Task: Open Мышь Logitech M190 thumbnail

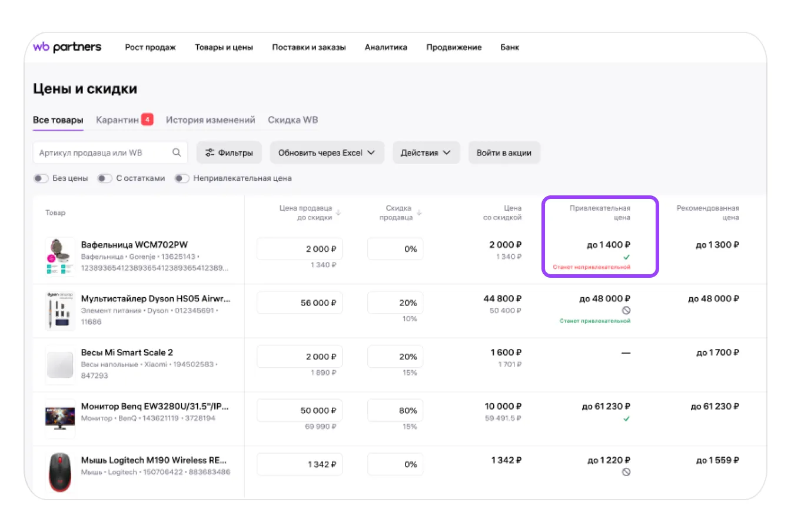Action: coord(60,471)
